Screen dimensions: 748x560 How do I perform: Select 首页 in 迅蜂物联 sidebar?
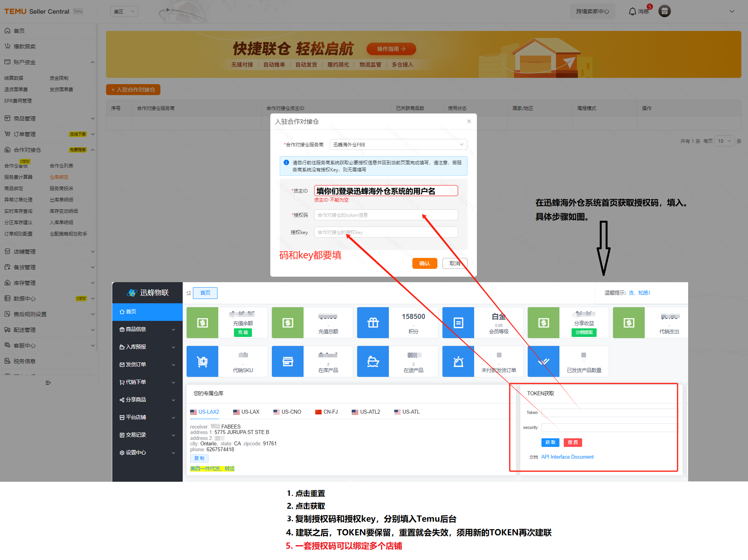click(x=147, y=312)
